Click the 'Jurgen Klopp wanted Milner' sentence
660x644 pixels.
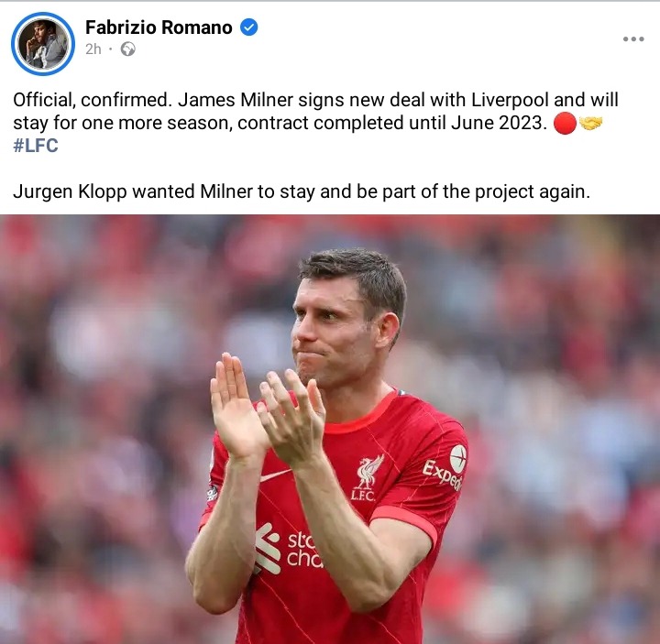(302, 191)
